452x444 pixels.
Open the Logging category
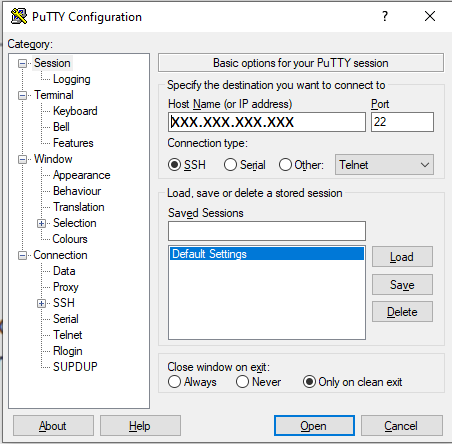72,79
